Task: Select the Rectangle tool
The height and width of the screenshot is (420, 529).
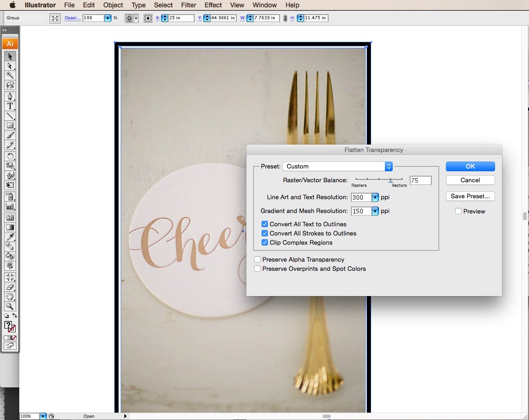Action: coord(10,125)
